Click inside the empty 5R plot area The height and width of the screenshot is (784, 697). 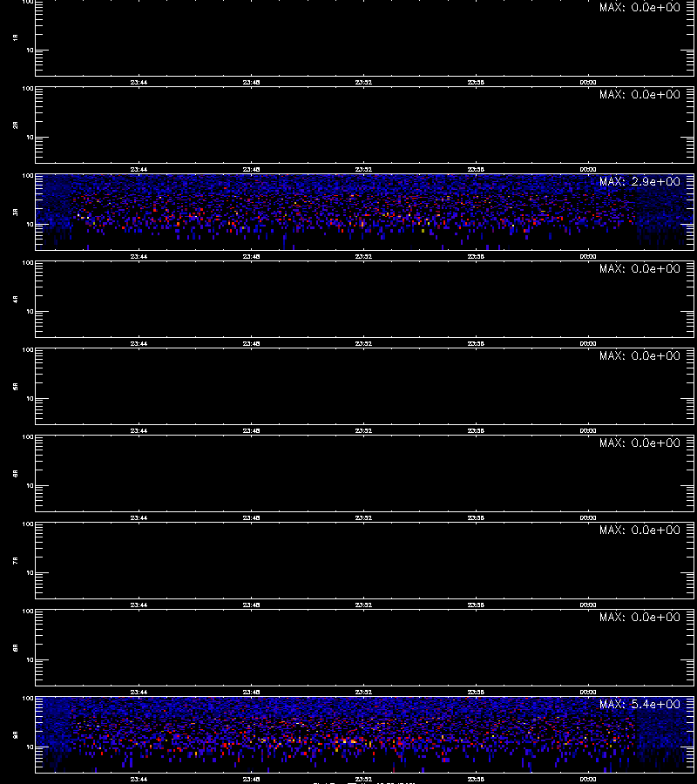pyautogui.click(x=364, y=386)
